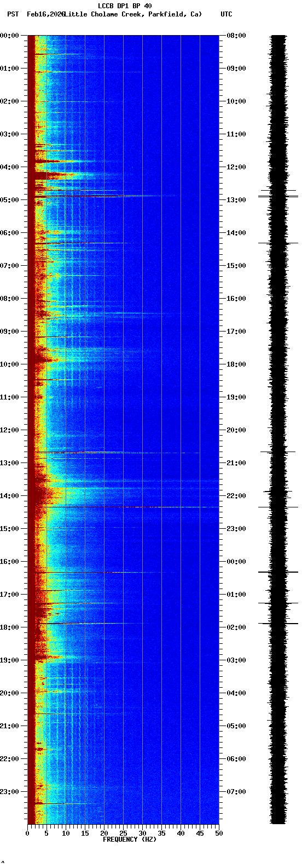
Task: Click the frequency axis tick label "20"
Action: tap(104, 833)
